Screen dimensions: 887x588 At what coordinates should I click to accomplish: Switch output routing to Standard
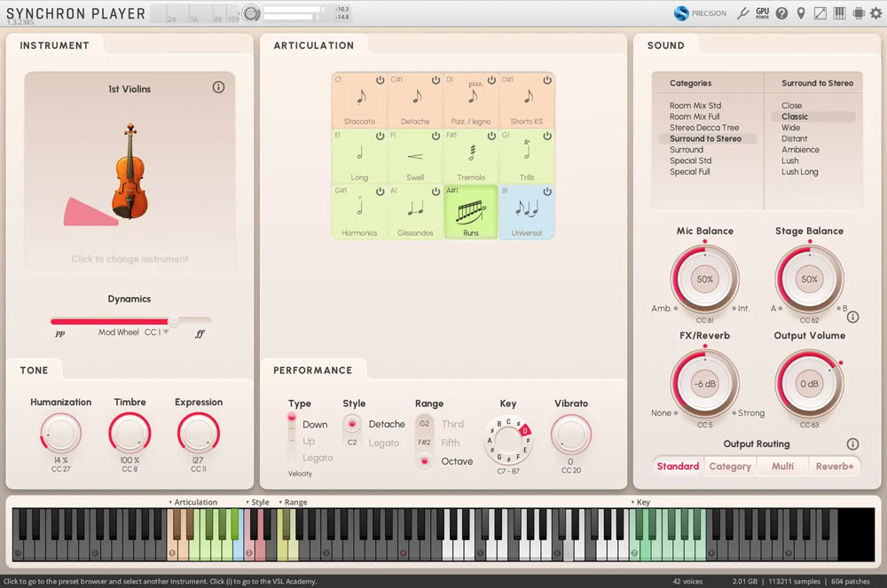[678, 466]
